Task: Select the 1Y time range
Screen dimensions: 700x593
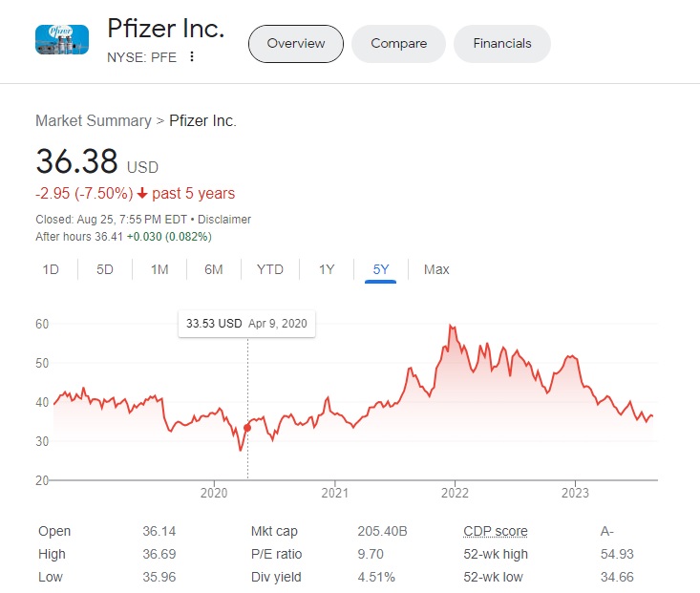Action: [327, 269]
